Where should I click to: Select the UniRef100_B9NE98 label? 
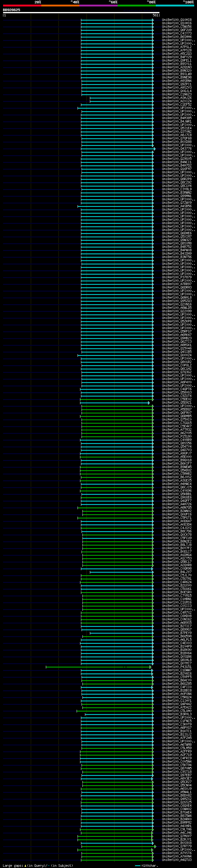tap(177, 78)
